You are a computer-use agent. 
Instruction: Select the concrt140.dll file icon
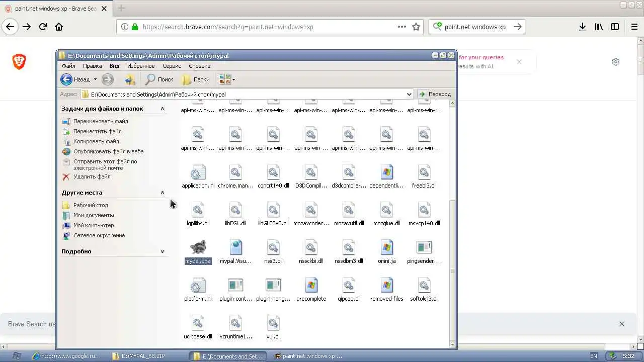(273, 172)
